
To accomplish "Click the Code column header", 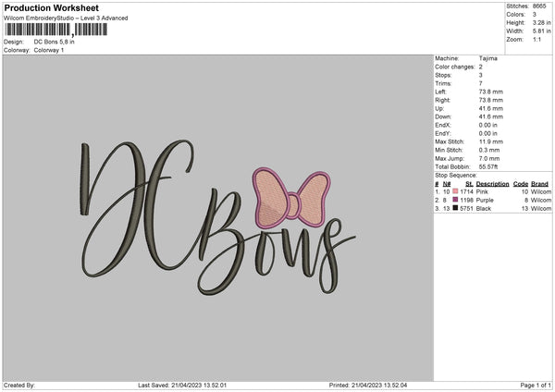I will (x=520, y=184).
